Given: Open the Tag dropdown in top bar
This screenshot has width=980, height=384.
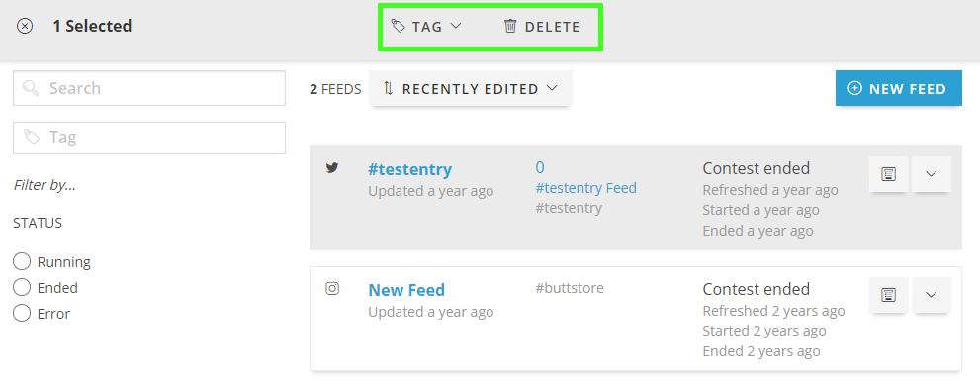Looking at the screenshot, I should coord(426,27).
